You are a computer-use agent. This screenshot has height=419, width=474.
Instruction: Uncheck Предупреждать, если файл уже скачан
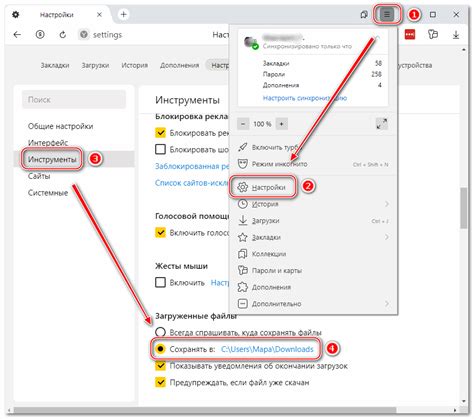tap(160, 382)
